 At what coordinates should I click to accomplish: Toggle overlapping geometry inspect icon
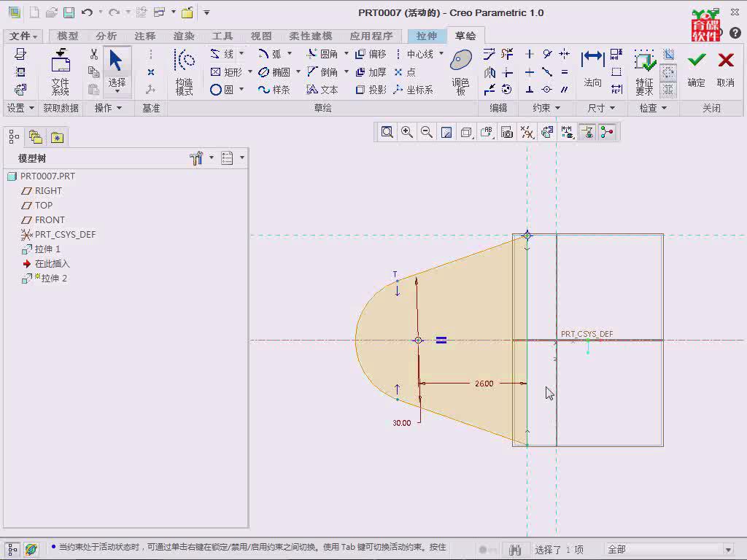668,54
